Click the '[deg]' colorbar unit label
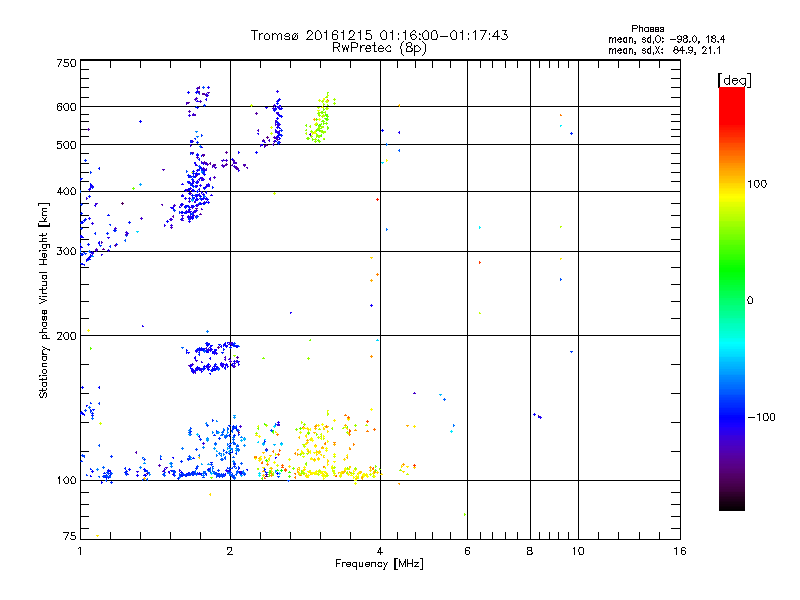 coord(734,80)
